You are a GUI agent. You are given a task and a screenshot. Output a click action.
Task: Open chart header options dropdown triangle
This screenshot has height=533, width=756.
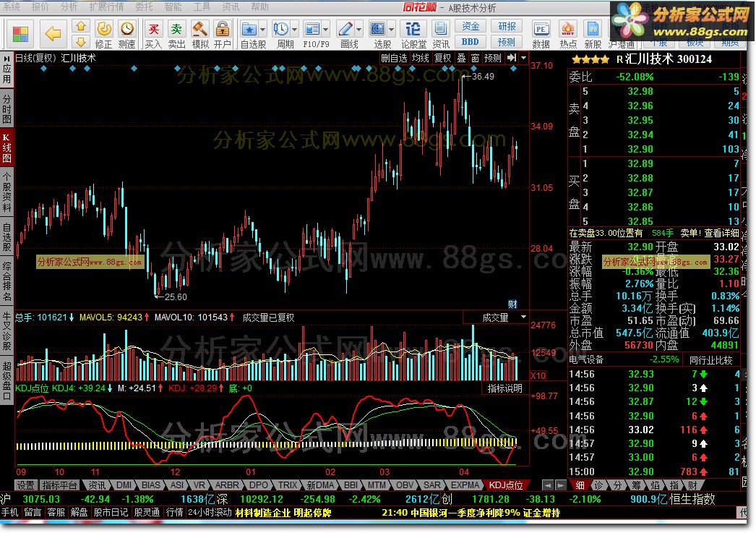pos(523,58)
